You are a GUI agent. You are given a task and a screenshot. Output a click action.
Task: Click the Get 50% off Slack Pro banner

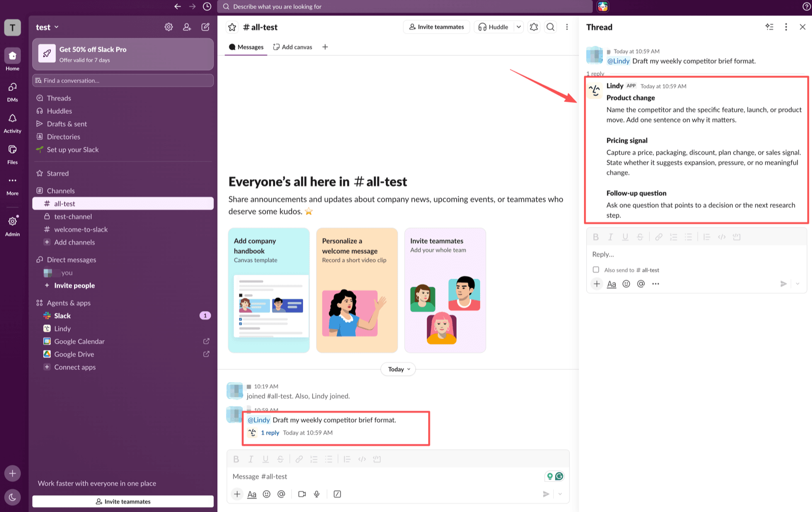pos(123,54)
